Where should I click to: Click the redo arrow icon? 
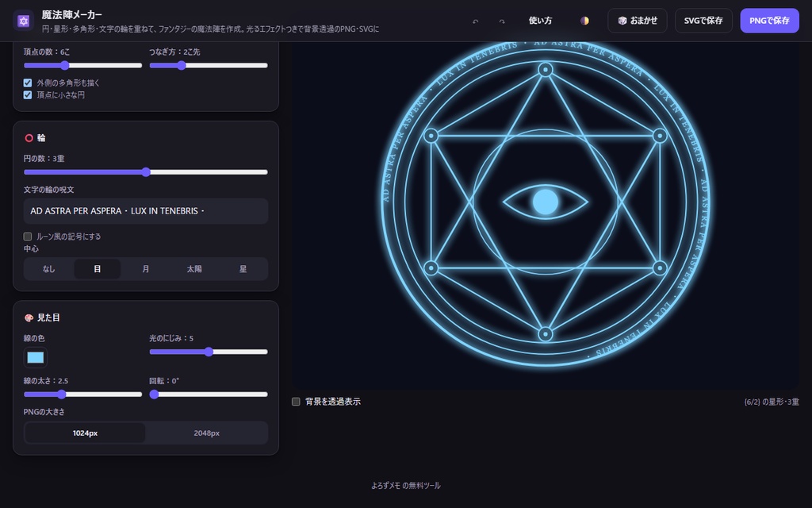(x=502, y=21)
